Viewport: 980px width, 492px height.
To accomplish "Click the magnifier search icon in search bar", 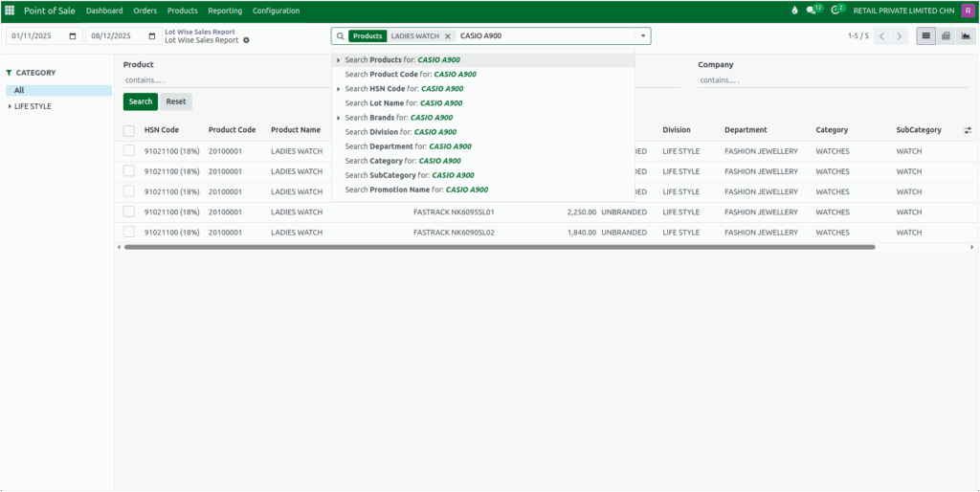I will (x=341, y=36).
